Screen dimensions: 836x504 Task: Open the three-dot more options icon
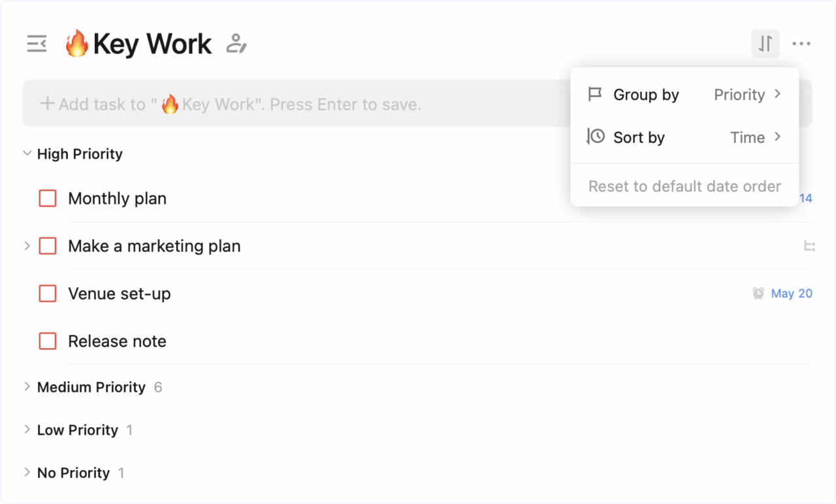click(x=801, y=43)
